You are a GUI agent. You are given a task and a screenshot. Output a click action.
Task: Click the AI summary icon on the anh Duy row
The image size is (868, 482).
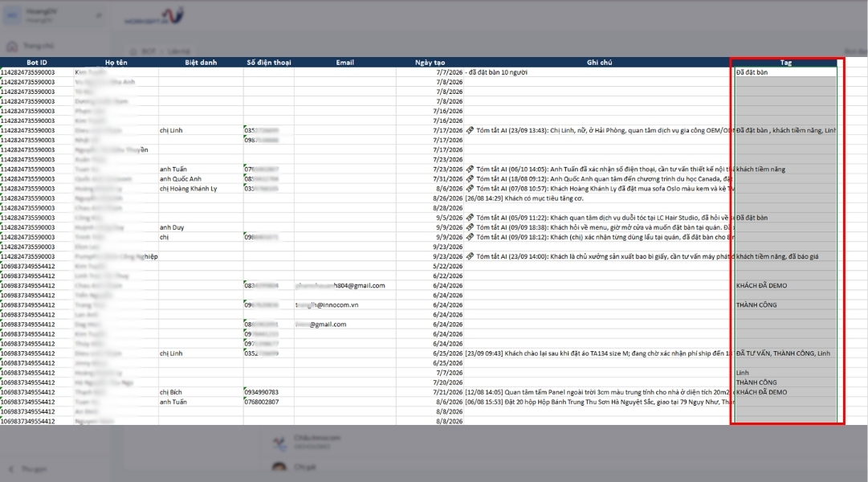click(470, 227)
